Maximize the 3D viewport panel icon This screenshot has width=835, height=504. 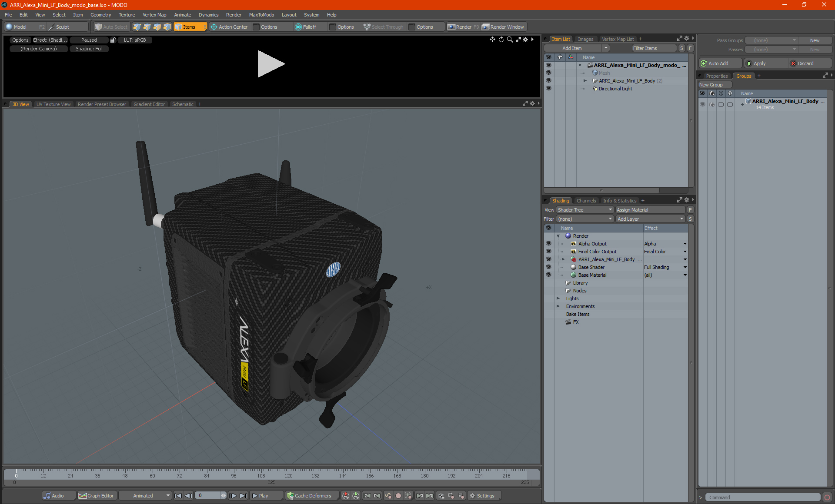525,103
